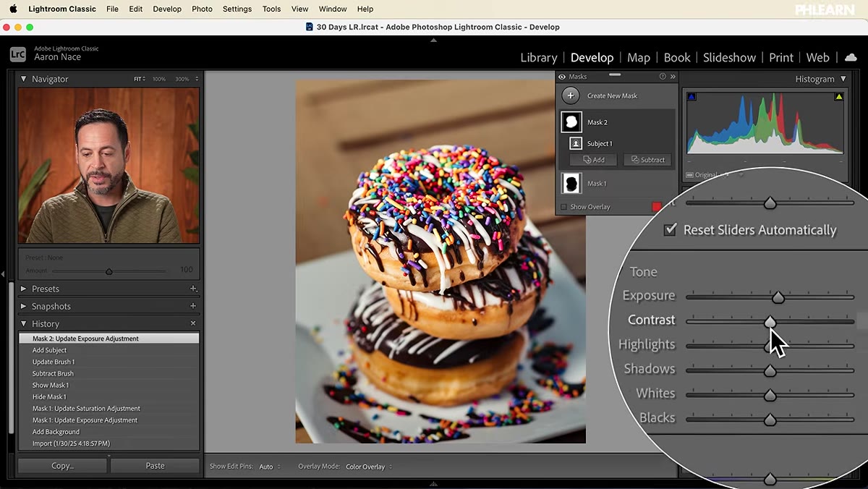The image size is (868, 489).
Task: Switch to the Library module
Action: tap(539, 58)
